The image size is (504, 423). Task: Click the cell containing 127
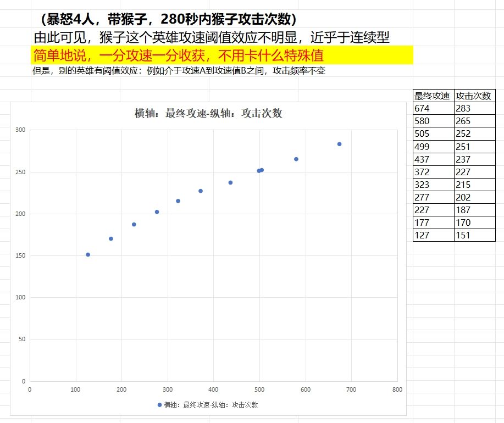433,235
